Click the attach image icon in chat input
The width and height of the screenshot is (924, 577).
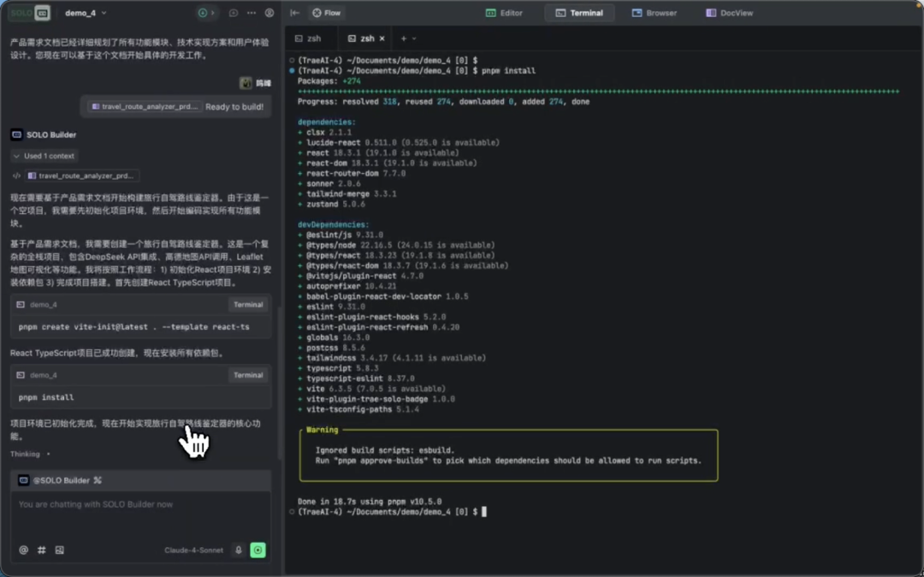pyautogui.click(x=60, y=550)
